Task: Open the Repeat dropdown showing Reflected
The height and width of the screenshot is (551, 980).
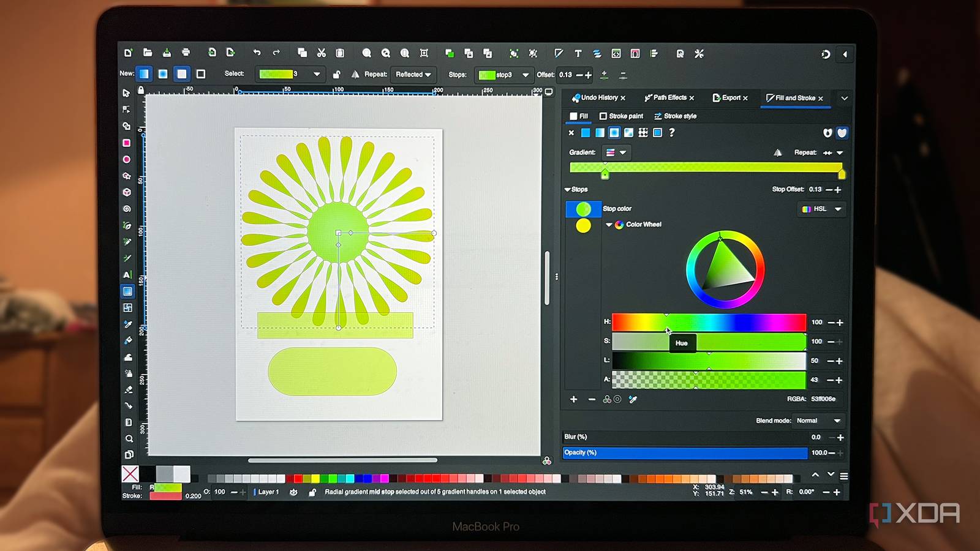Action: 413,74
